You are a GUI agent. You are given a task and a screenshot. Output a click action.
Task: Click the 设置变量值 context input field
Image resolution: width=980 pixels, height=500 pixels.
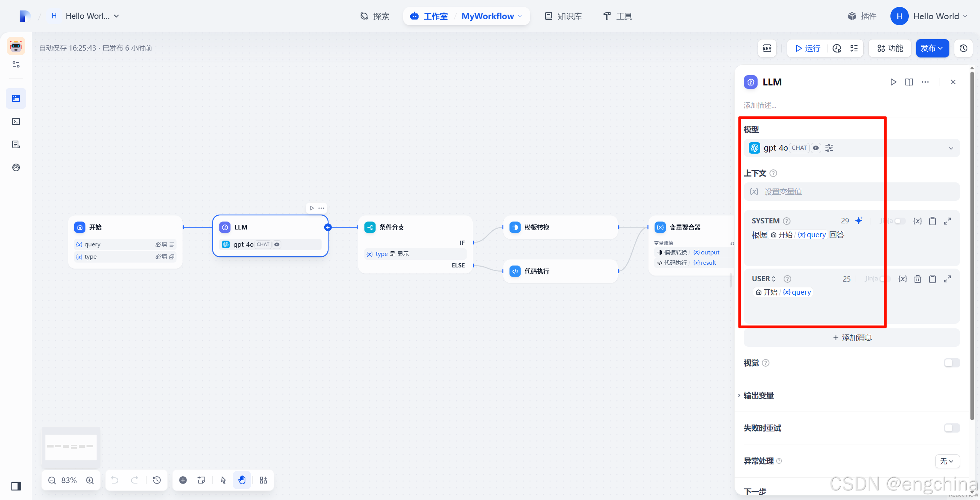[x=851, y=192]
